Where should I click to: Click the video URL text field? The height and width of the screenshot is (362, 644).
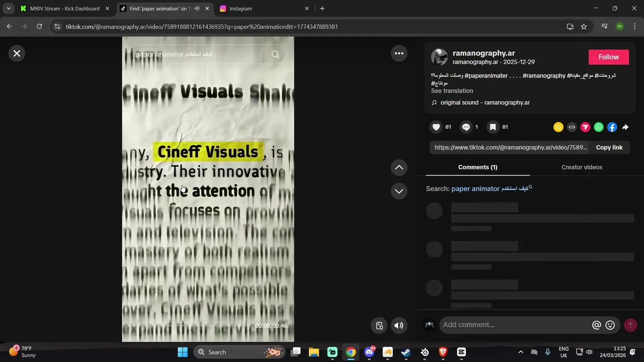[510, 147]
